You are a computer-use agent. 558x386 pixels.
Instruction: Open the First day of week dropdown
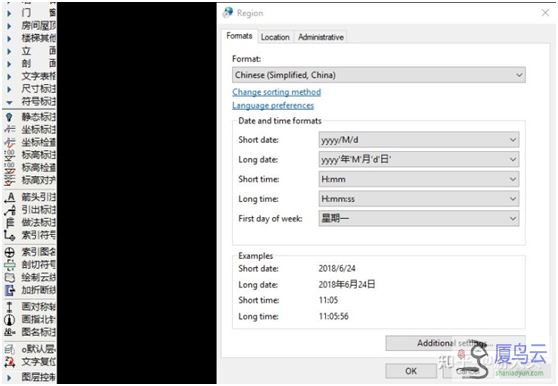(419, 218)
